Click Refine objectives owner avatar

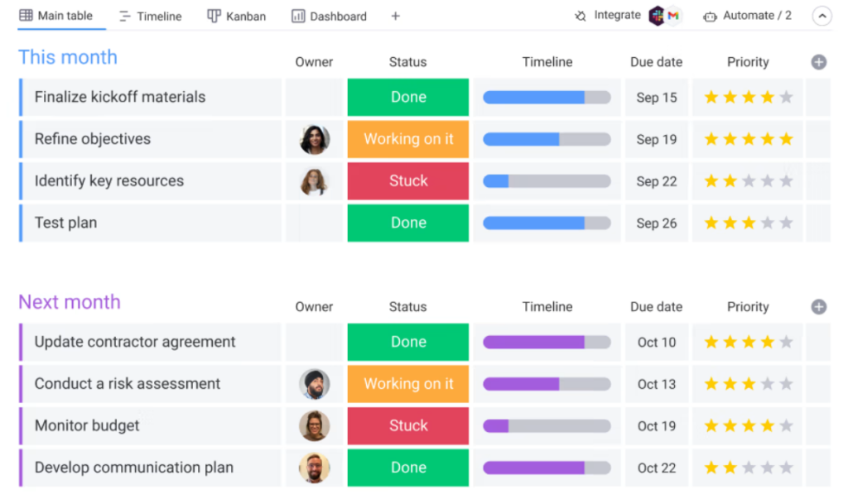[314, 139]
